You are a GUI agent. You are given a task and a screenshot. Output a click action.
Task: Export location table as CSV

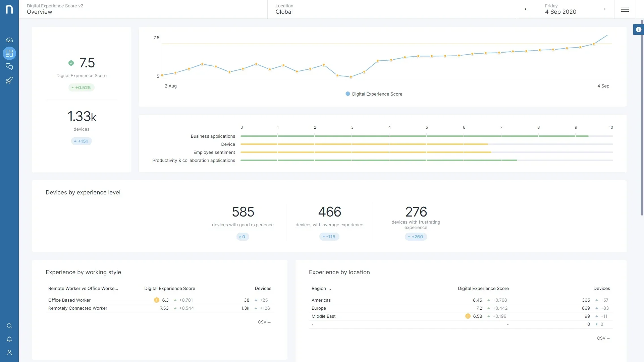(x=603, y=338)
